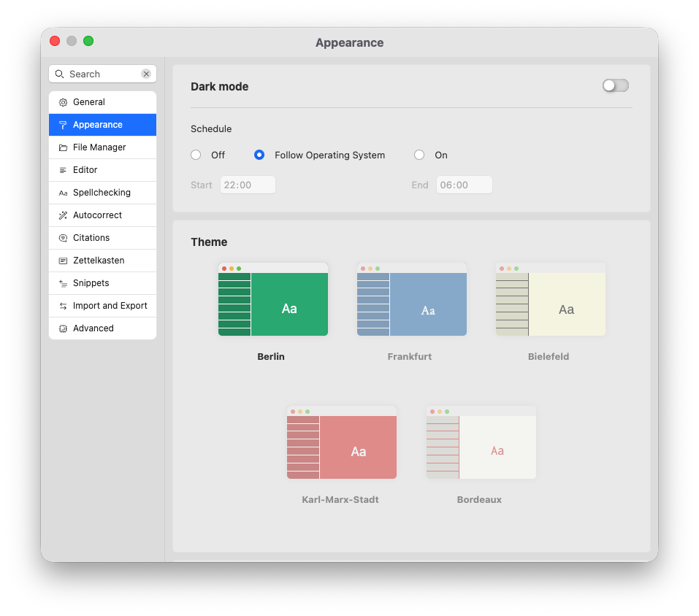Screen dimensions: 699x616
Task: Click the Autocorrect magic wand icon
Action: pos(63,215)
